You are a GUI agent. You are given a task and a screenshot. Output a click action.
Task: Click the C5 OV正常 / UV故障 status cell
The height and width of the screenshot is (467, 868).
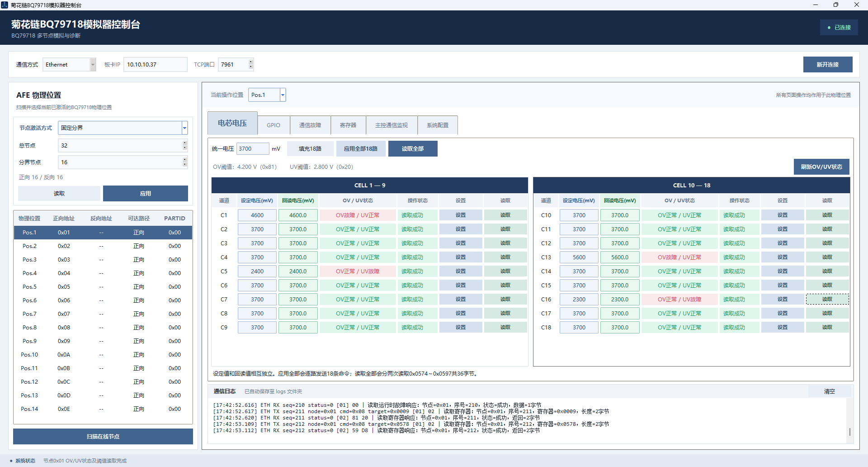[x=358, y=272]
